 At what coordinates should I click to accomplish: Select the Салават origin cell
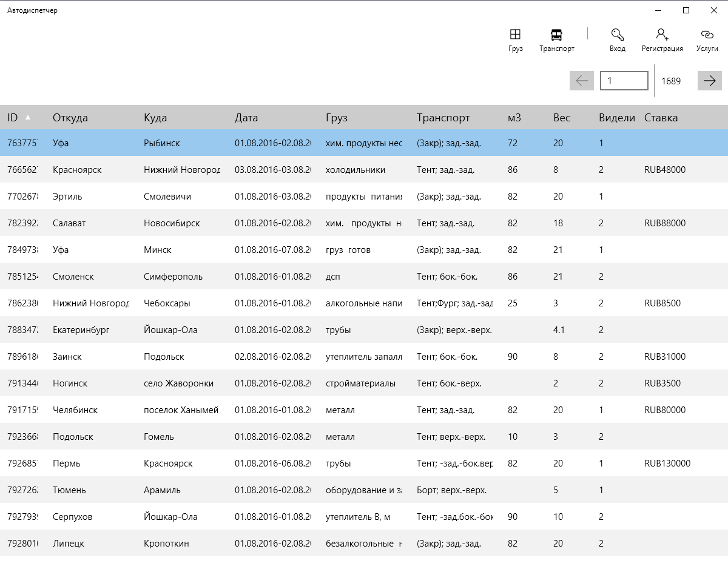(x=69, y=223)
